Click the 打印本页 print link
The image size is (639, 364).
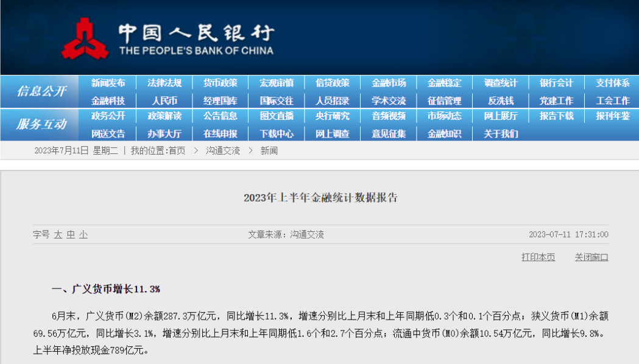[x=538, y=257]
